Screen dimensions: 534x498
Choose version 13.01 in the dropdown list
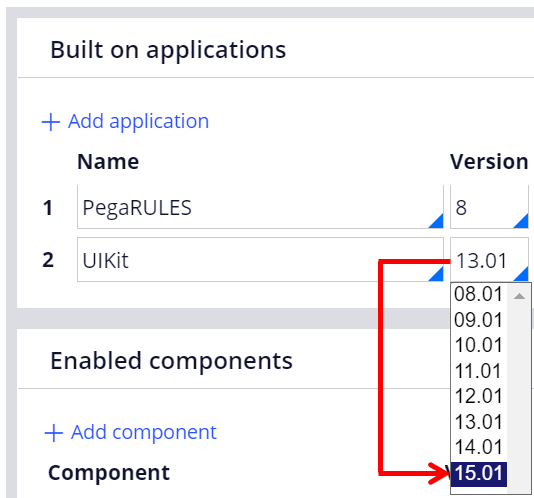pos(478,422)
